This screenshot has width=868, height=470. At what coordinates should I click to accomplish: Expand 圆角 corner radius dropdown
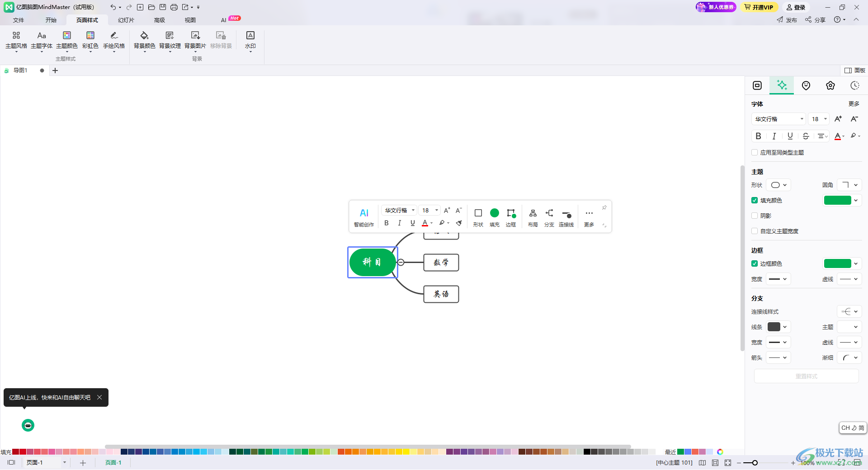[849, 185]
